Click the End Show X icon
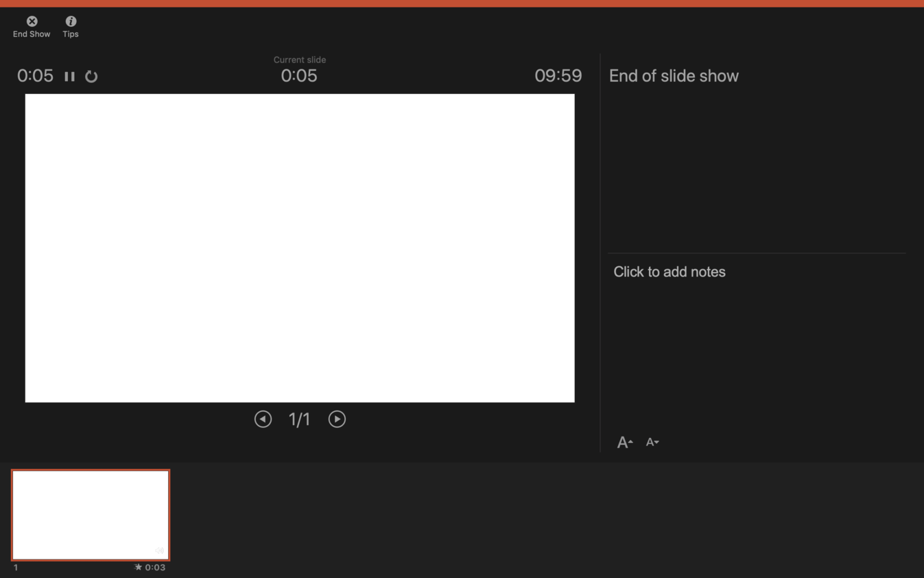 [x=32, y=21]
